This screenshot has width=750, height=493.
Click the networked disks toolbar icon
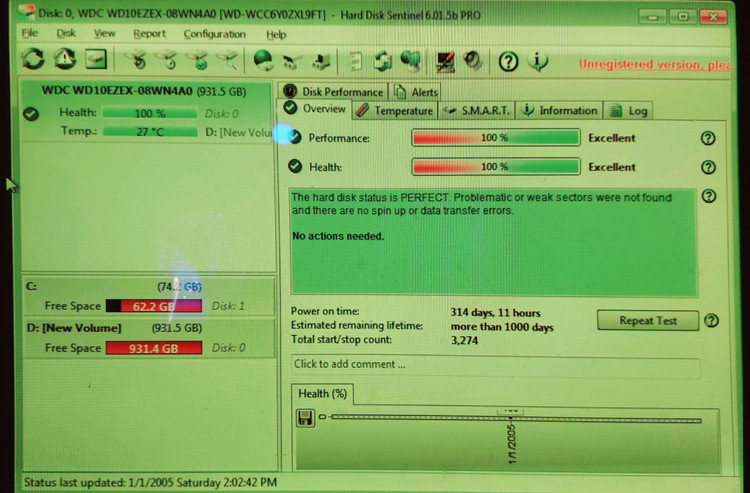coord(292,62)
